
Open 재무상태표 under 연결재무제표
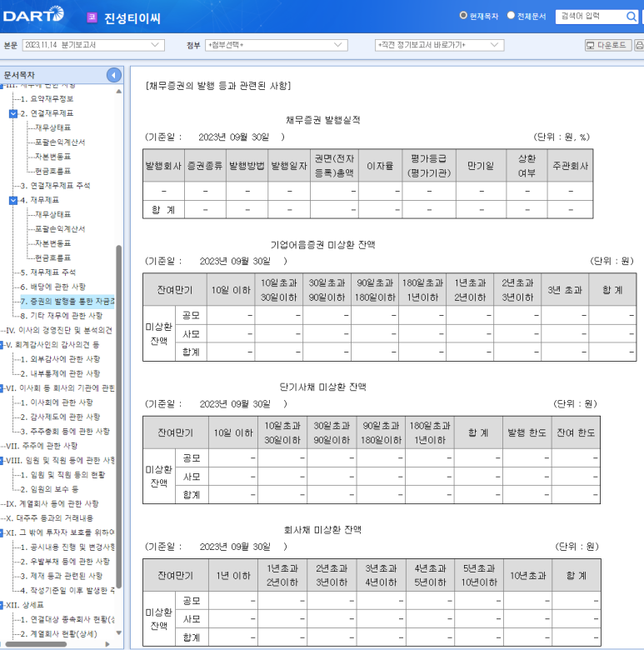pyautogui.click(x=52, y=127)
